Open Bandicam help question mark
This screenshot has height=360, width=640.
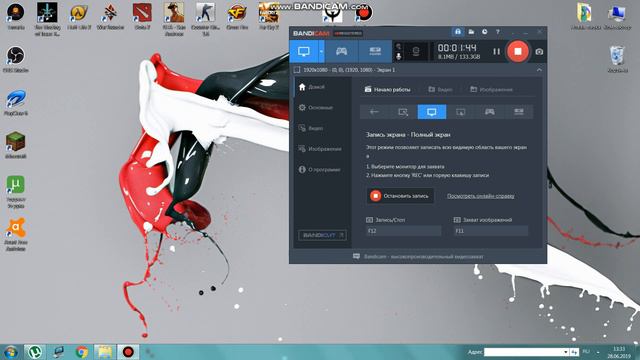click(x=498, y=32)
